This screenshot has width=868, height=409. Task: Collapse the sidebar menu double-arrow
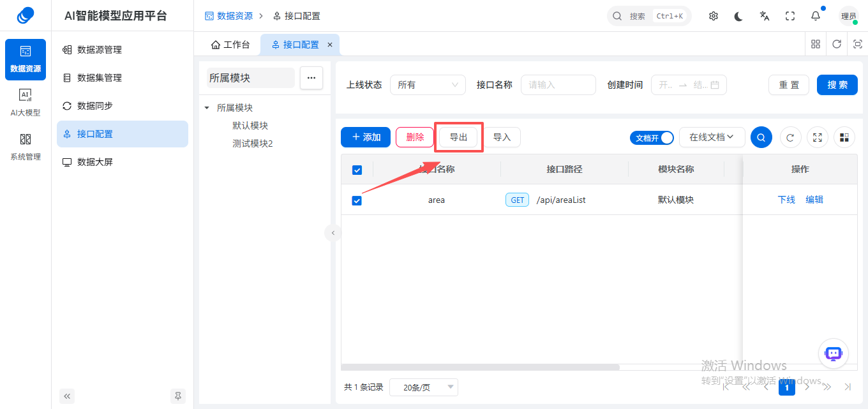[67, 396]
